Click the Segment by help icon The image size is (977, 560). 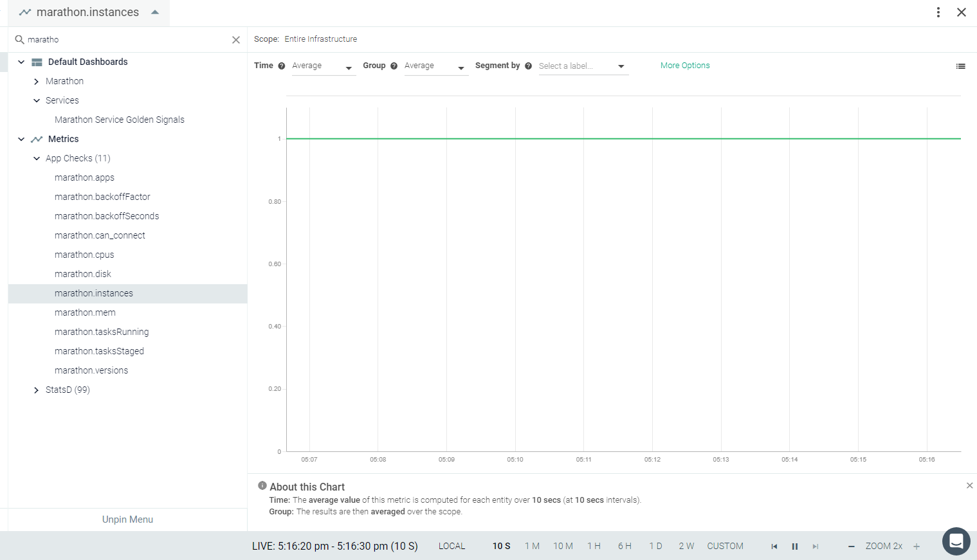click(529, 66)
